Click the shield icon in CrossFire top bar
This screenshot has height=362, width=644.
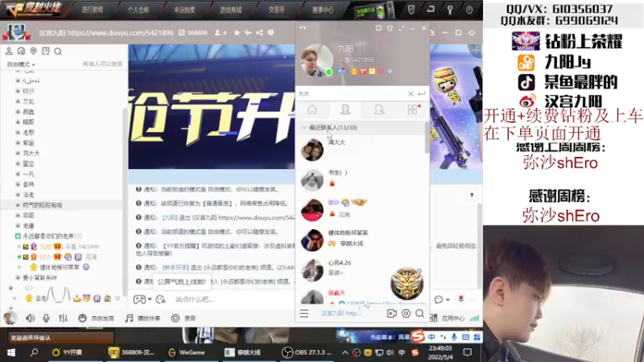pyautogui.click(x=411, y=10)
